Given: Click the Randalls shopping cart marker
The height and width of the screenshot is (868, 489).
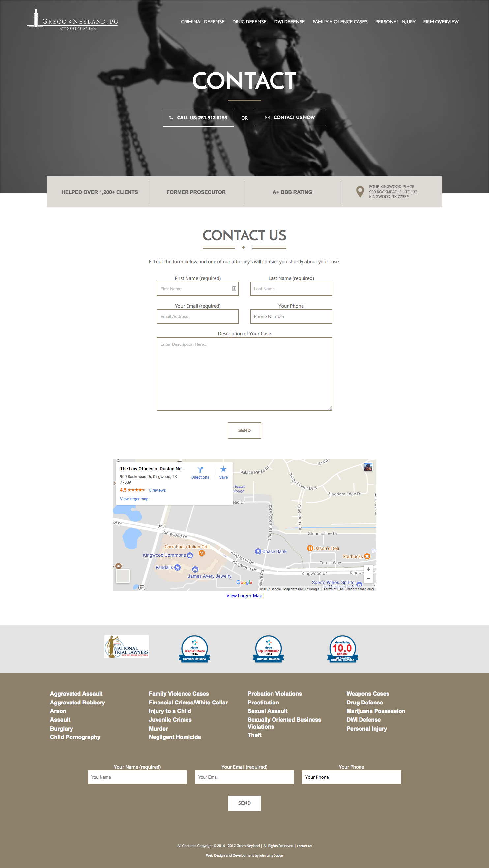Looking at the screenshot, I should coord(178,567).
